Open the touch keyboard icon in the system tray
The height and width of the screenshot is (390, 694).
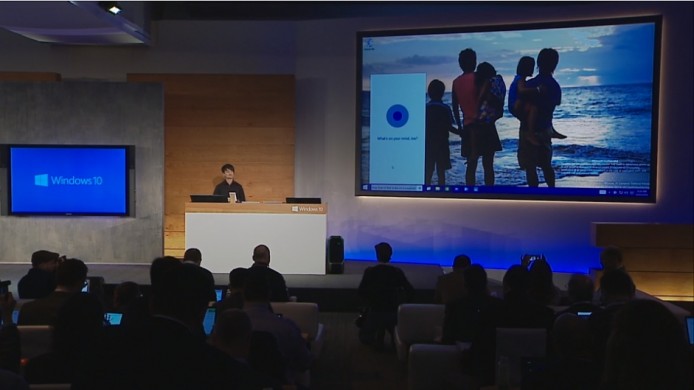tap(602, 192)
